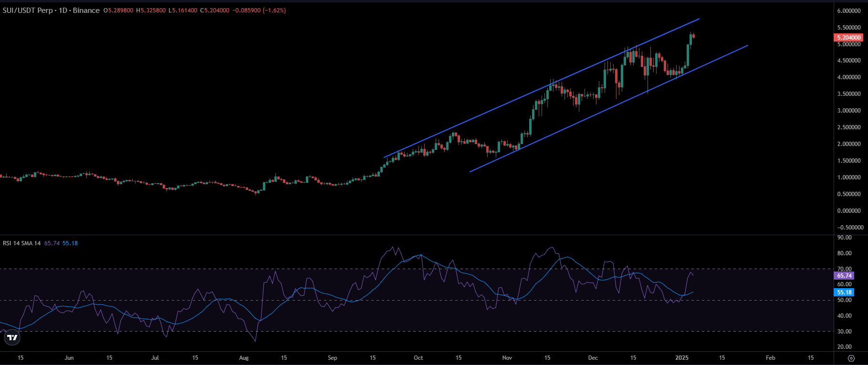Click the 80.00 RSI scale label
The image size is (868, 365).
(844, 253)
